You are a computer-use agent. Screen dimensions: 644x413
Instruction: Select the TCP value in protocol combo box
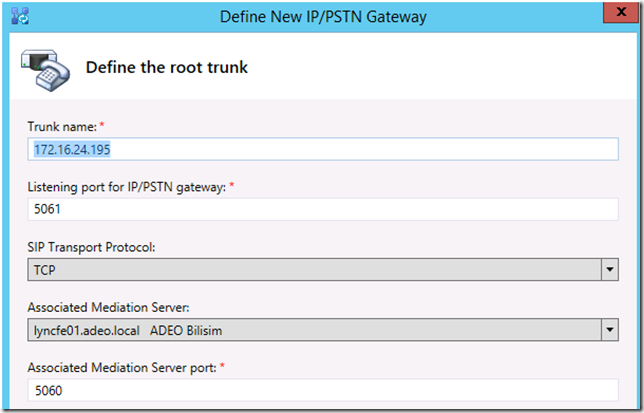45,270
